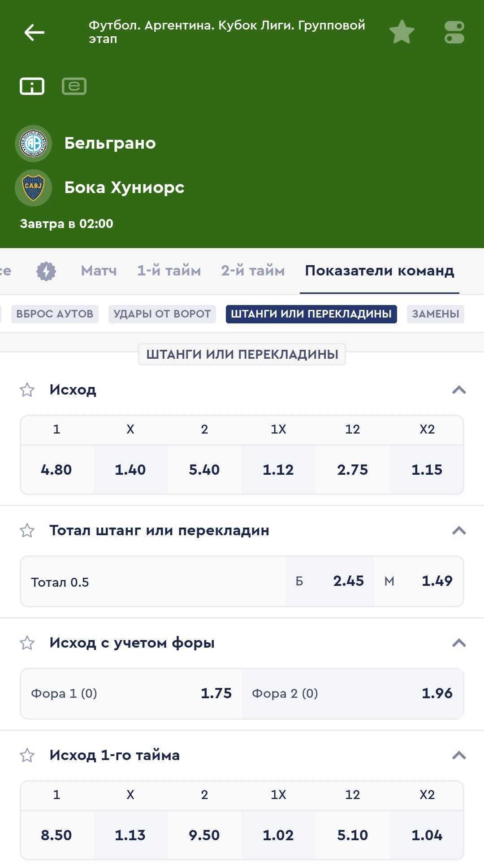484x868 pixels.
Task: Switch to the Матч tab
Action: 99,271
